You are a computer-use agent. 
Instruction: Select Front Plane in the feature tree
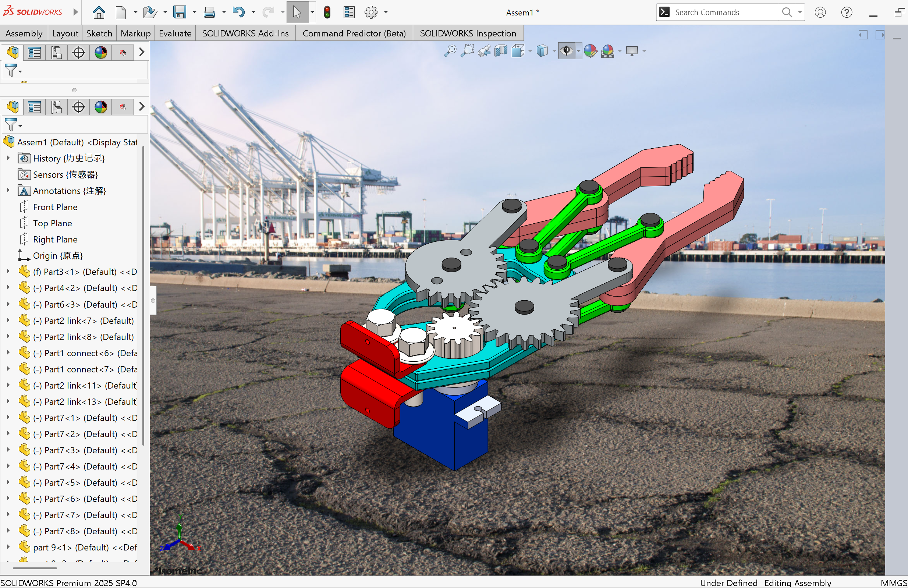pos(55,207)
